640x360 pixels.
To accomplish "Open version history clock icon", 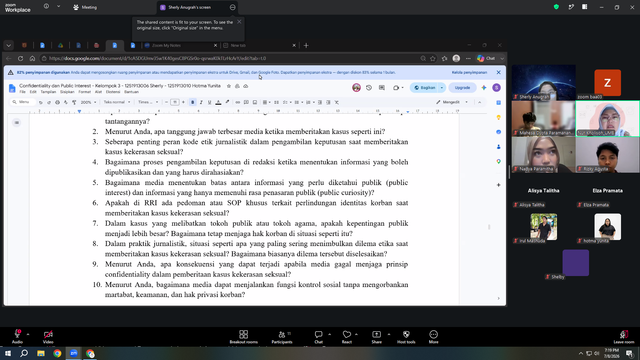I will [x=369, y=88].
